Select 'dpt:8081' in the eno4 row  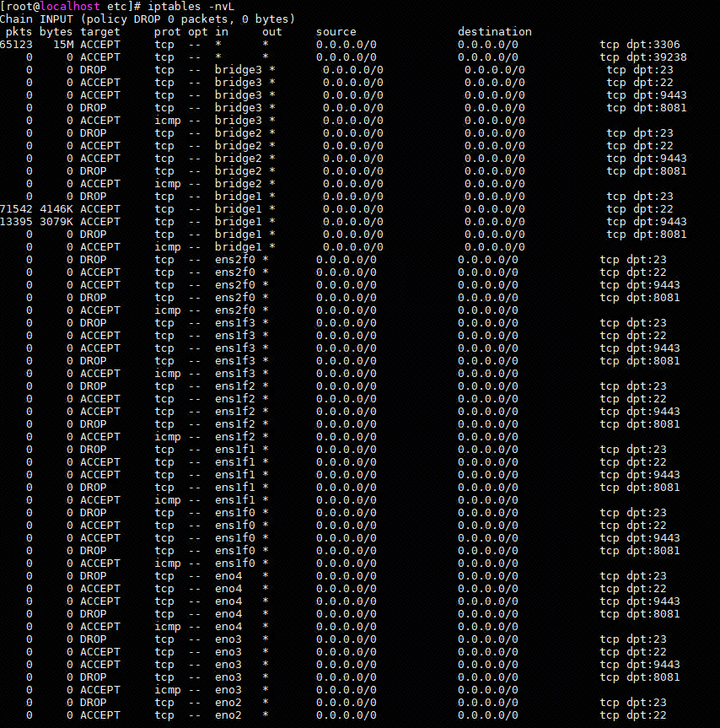click(x=653, y=614)
